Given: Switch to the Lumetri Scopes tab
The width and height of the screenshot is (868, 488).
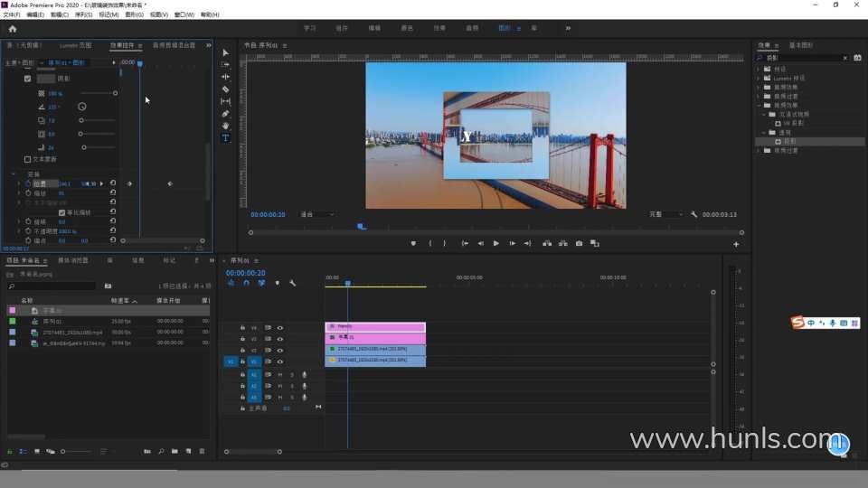Looking at the screenshot, I should (75, 44).
